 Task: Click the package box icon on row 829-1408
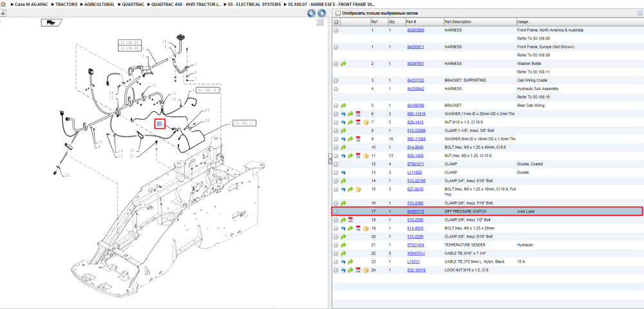tap(366, 156)
